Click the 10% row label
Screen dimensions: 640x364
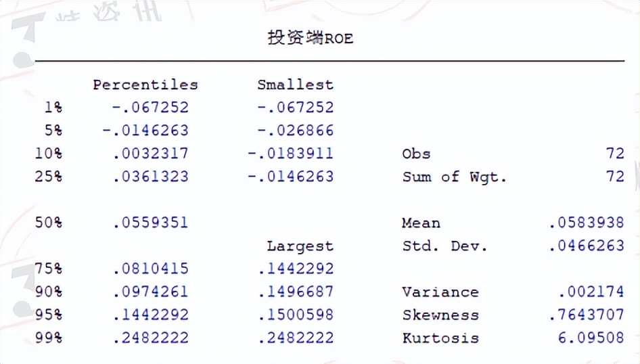[49, 154]
